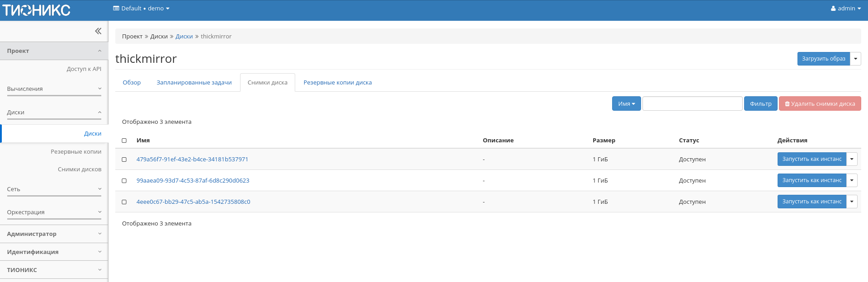Viewport: 868px width, 282px height.
Task: Click the filter text input field
Action: [692, 104]
